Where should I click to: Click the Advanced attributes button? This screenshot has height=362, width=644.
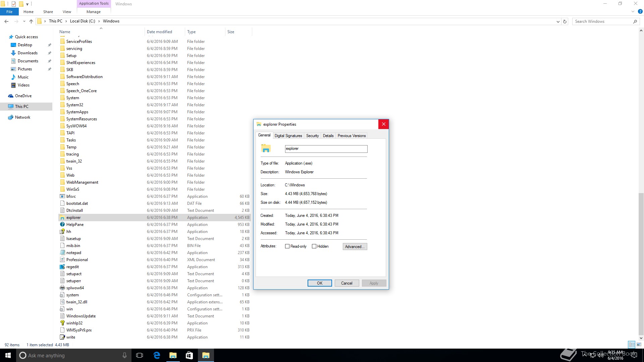355,247
